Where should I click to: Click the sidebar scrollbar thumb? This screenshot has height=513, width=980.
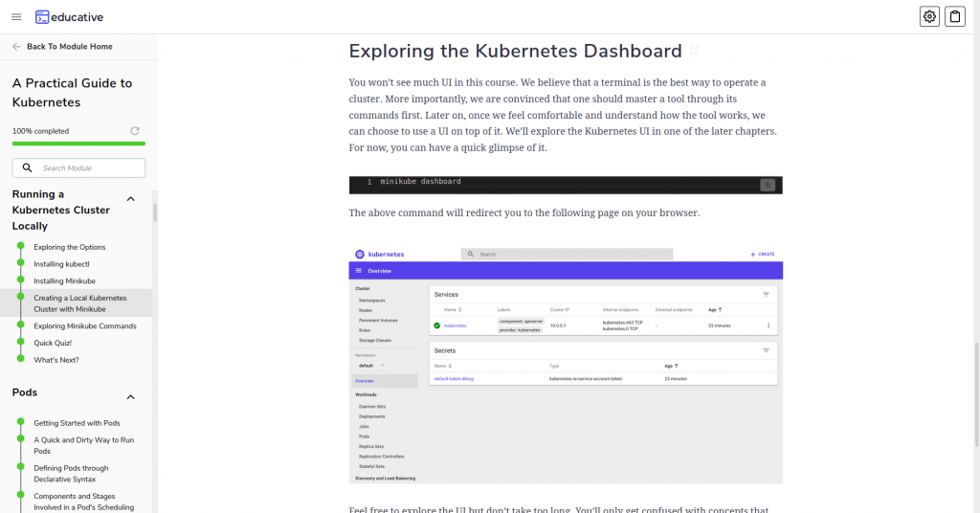coord(155,212)
